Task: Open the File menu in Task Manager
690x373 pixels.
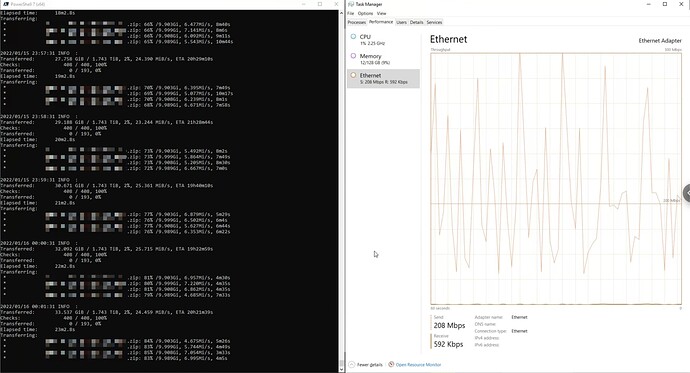Action: click(351, 14)
